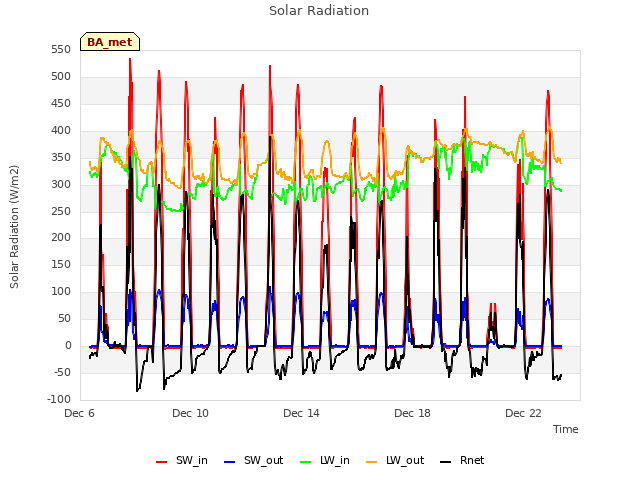
Task: Click the Solar Radiation (W/m2) y-axis label
Action: click(x=14, y=227)
